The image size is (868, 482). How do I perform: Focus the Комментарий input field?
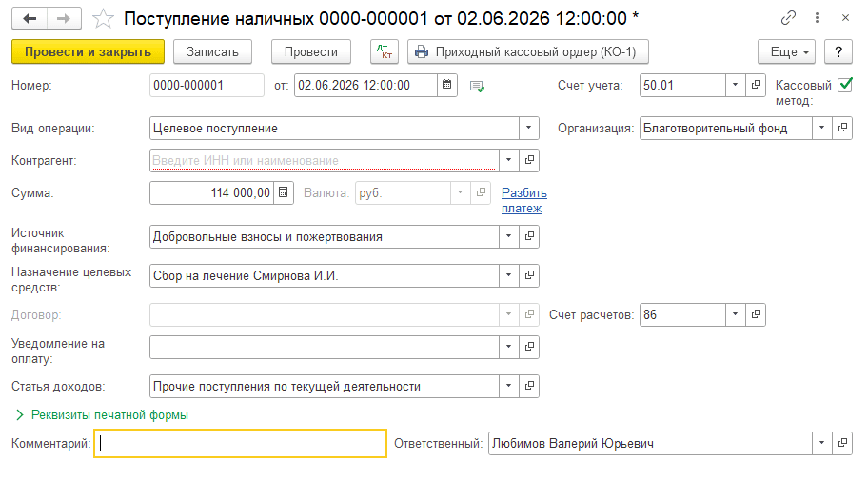click(x=240, y=444)
